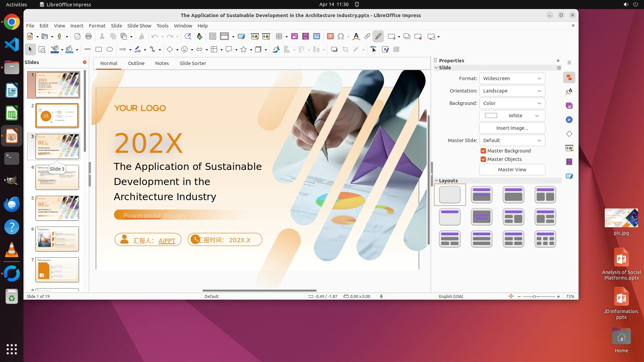The image size is (644, 362).
Task: Open the Format dropdown showing Widescreen
Action: (512, 78)
